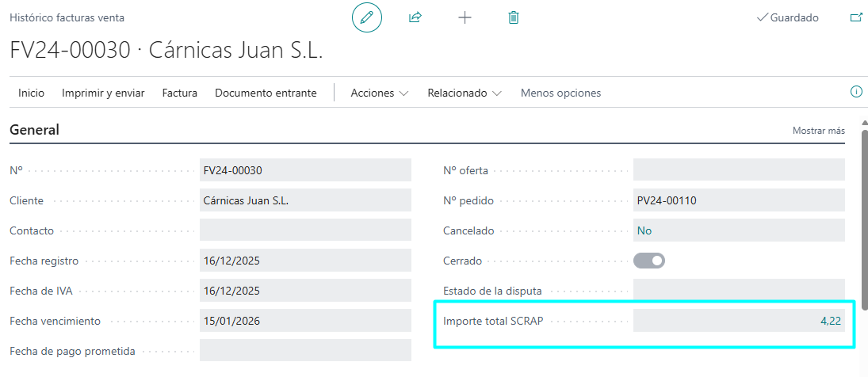Click the Nº pedido field PV24-00110

[x=739, y=200]
